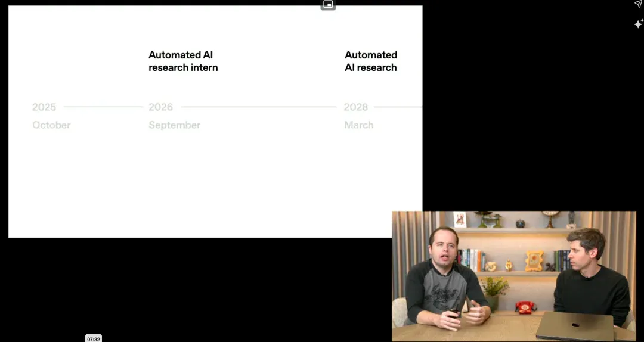Click the timeline line between 2026 and 2028
Screen dimensions: 644x342
click(x=259, y=107)
